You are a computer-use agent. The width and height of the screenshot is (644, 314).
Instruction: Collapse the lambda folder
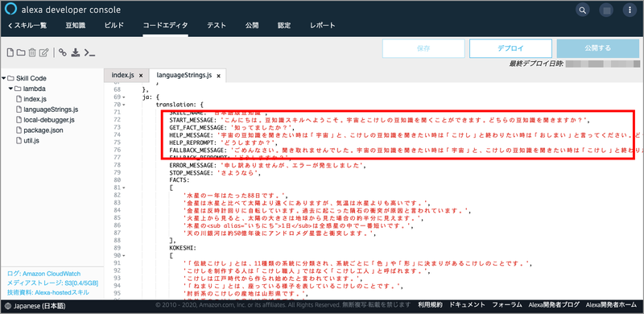tap(11, 89)
